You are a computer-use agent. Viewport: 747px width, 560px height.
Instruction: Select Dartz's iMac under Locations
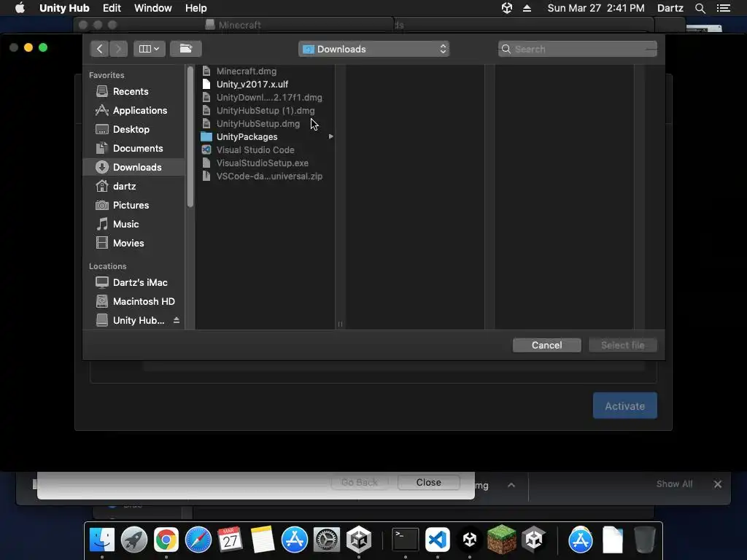pyautogui.click(x=133, y=282)
